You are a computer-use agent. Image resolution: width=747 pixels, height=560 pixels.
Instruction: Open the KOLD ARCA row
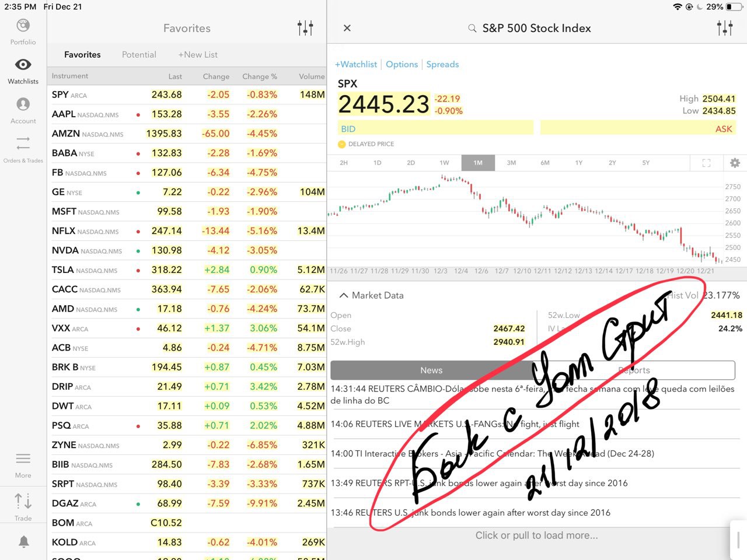click(x=187, y=542)
